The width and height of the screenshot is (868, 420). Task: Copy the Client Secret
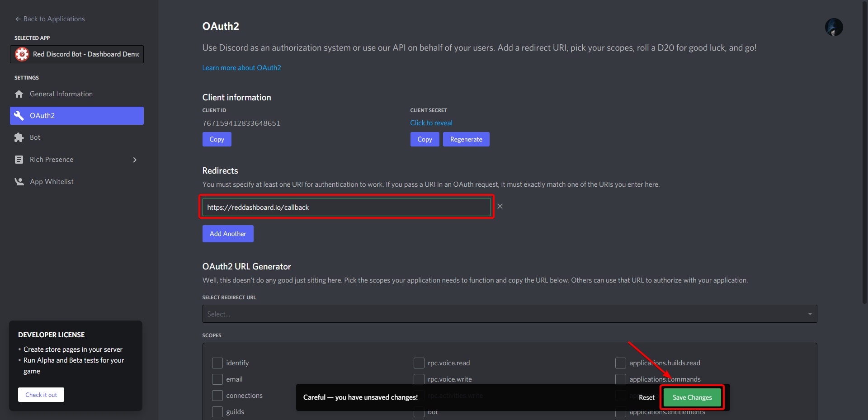click(x=425, y=139)
